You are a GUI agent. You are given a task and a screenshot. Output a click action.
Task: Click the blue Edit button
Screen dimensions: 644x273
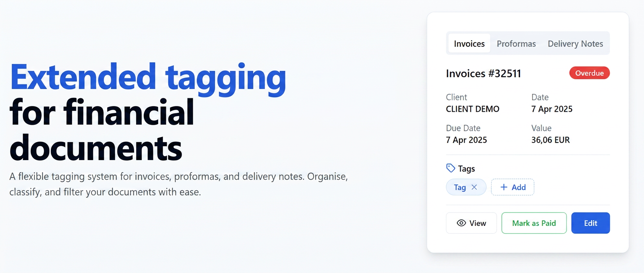coord(590,223)
